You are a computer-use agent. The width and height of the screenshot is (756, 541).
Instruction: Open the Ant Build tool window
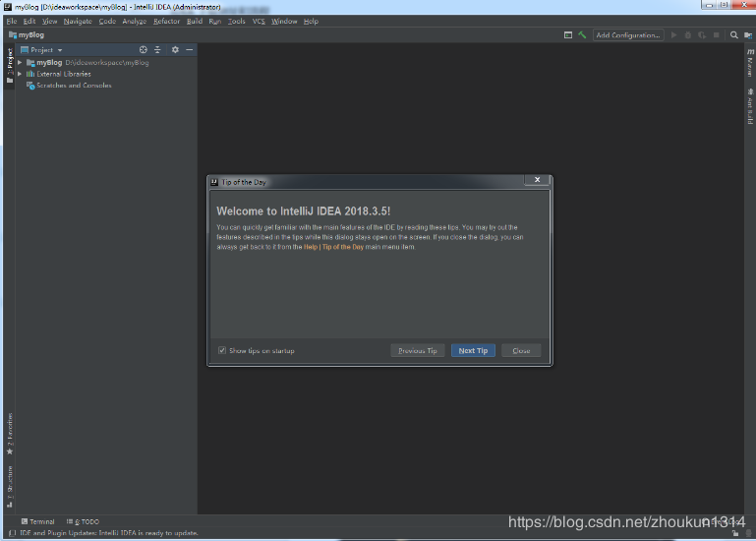click(750, 106)
